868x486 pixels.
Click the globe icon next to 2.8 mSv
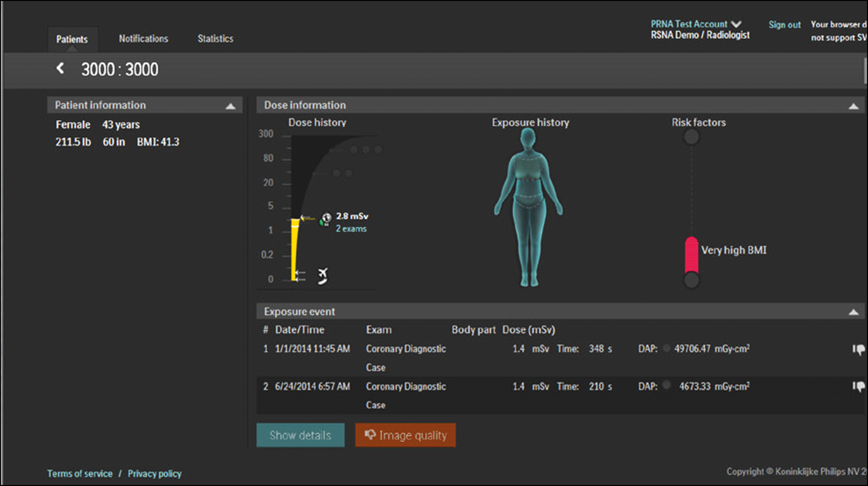click(x=326, y=218)
